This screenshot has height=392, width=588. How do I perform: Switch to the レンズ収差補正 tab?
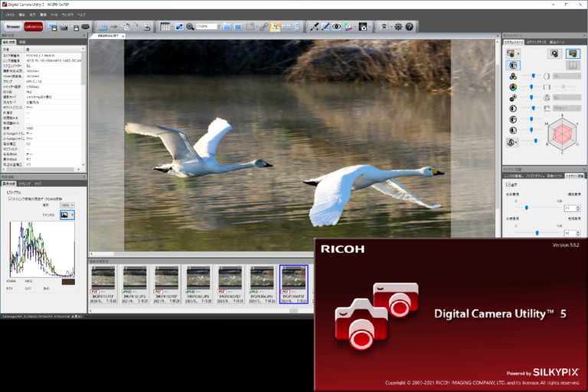click(514, 176)
